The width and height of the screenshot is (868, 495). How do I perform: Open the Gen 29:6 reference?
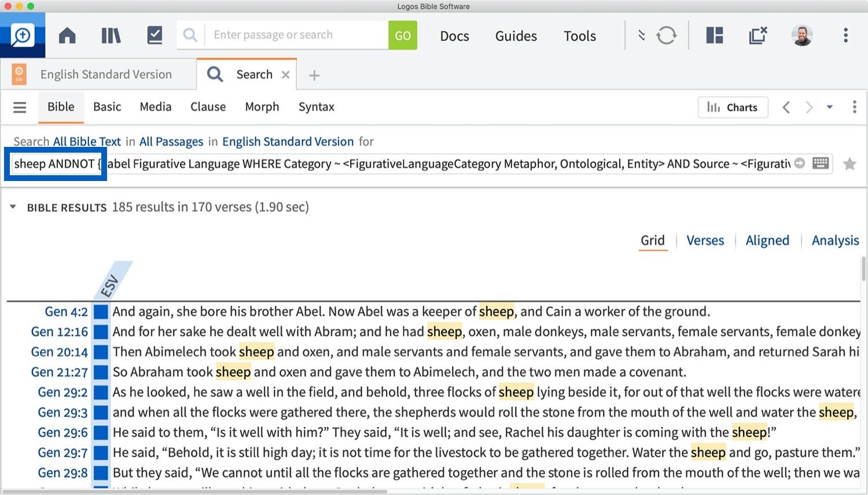pos(63,433)
